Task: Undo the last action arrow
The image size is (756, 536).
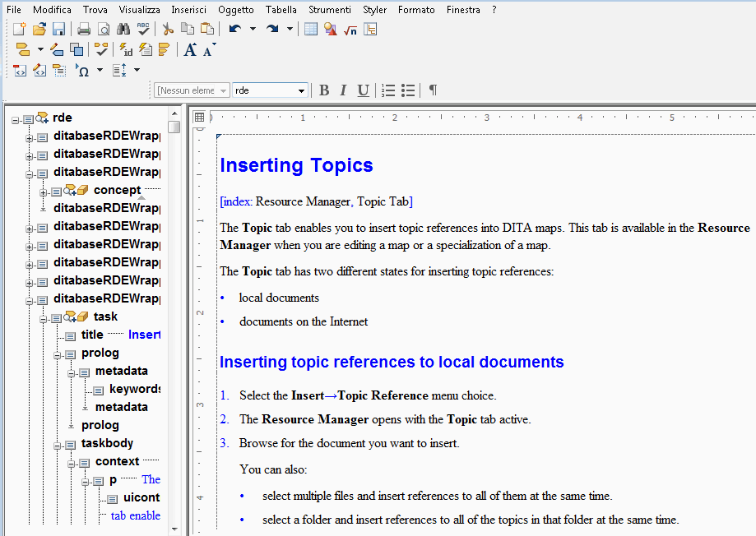Action: pos(234,30)
